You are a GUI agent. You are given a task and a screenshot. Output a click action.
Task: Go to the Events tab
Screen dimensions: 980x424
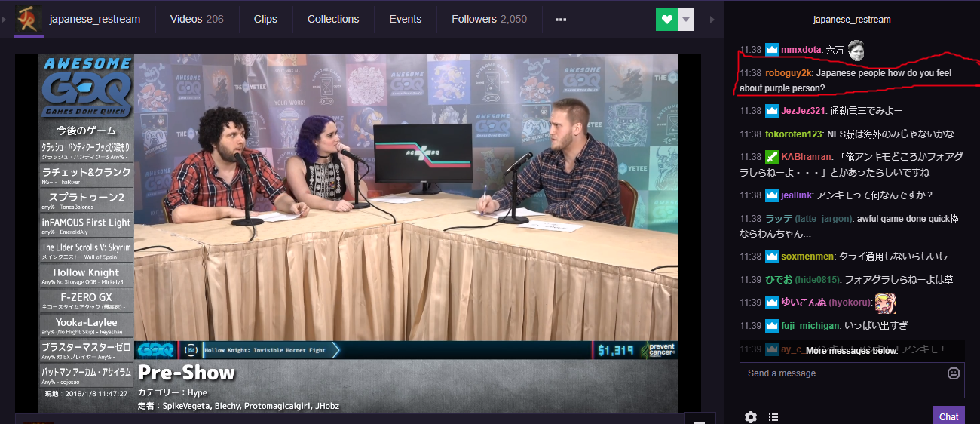tap(405, 19)
